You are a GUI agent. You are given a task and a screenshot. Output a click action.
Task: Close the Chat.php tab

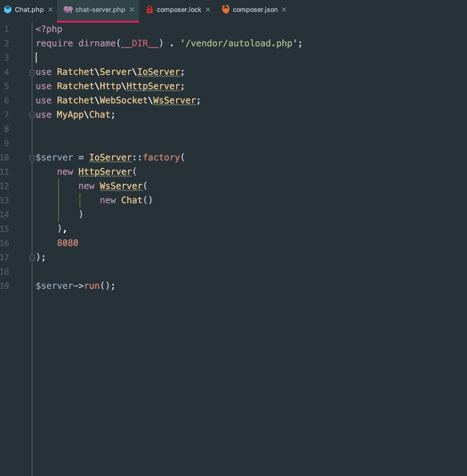point(51,10)
